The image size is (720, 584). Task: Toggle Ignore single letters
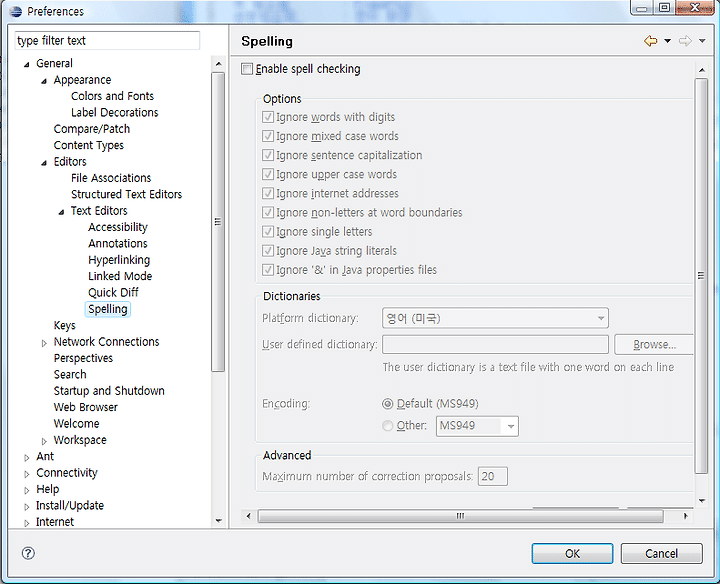coord(268,232)
